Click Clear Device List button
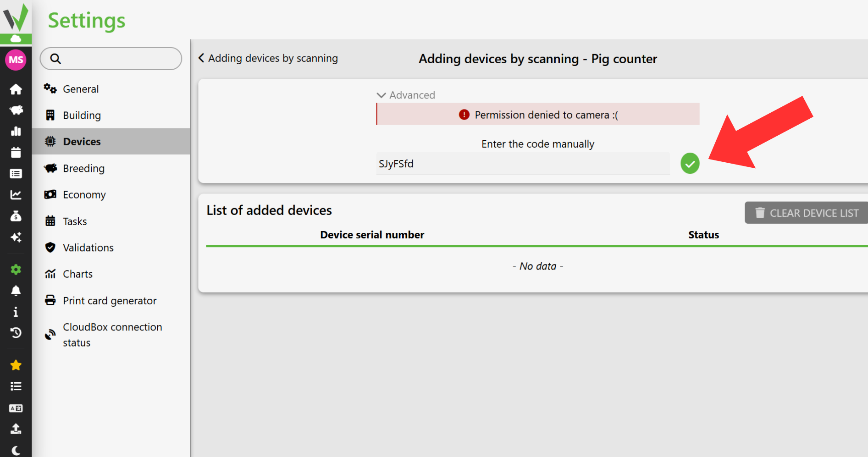Viewport: 868px width, 457px height. click(x=807, y=213)
